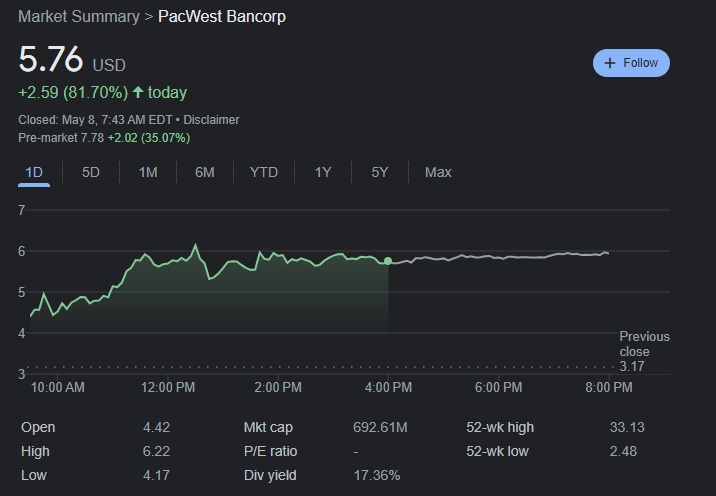Click the plus icon in Follow button
Viewport: 716px width, 496px height.
click(x=610, y=63)
